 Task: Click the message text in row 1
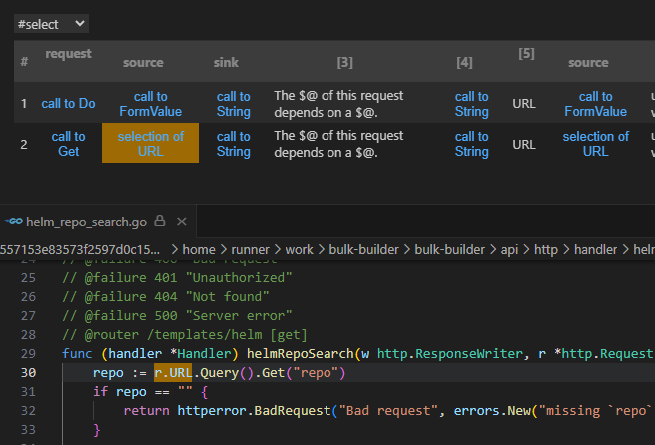click(338, 104)
